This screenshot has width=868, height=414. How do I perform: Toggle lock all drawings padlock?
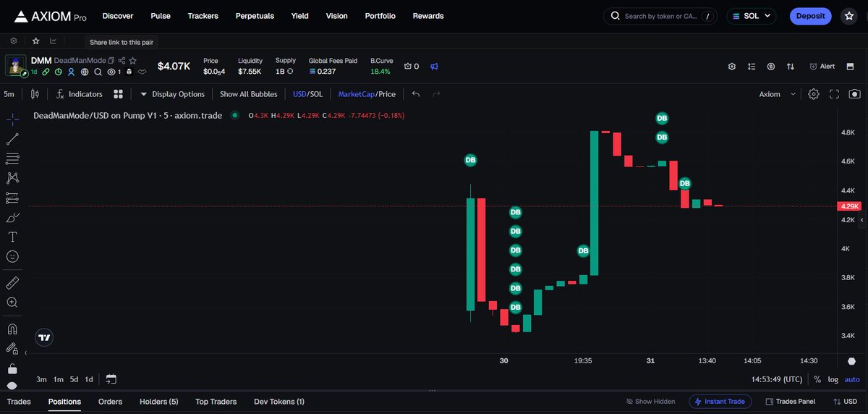coord(12,368)
